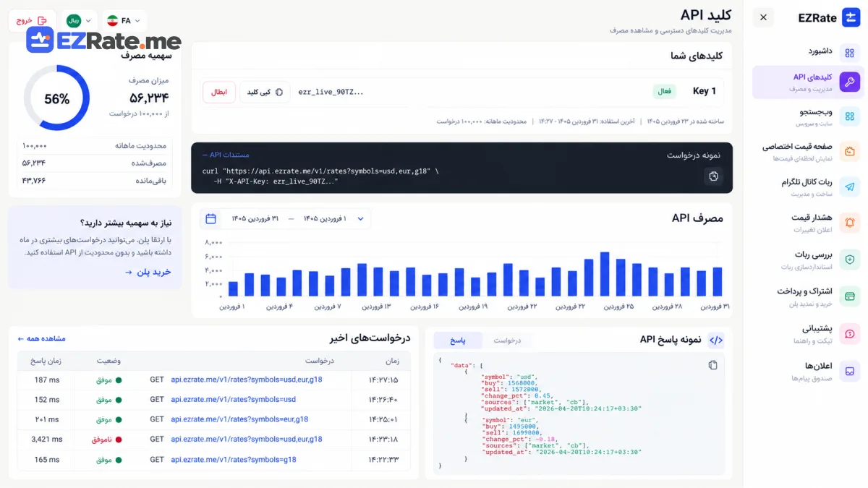
Task: Click the 56% usage progress ring
Action: pos(56,98)
